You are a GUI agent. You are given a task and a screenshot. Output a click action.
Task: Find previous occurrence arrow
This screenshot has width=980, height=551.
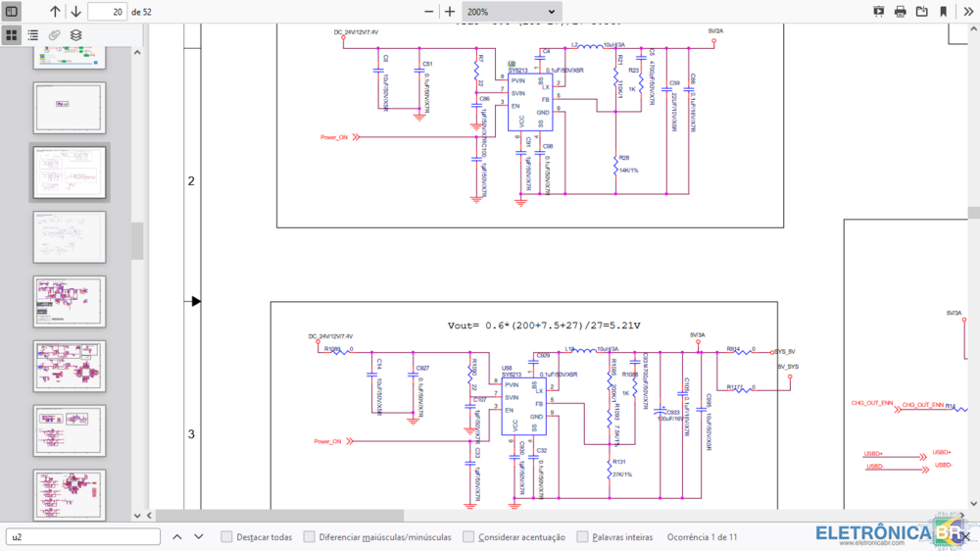pyautogui.click(x=176, y=536)
